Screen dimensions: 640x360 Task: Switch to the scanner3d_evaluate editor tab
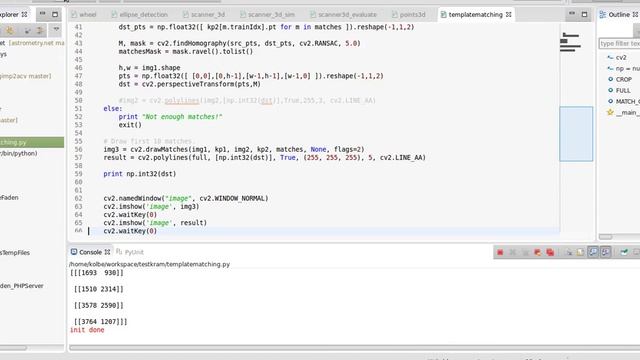click(x=343, y=15)
